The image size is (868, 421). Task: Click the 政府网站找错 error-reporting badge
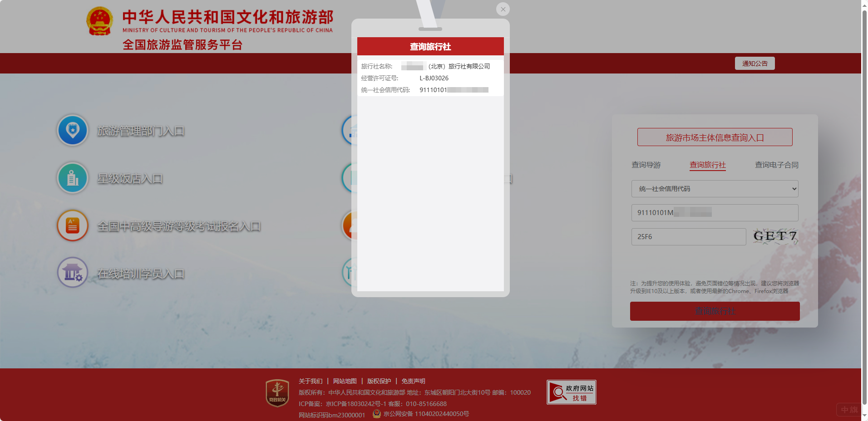click(x=571, y=392)
